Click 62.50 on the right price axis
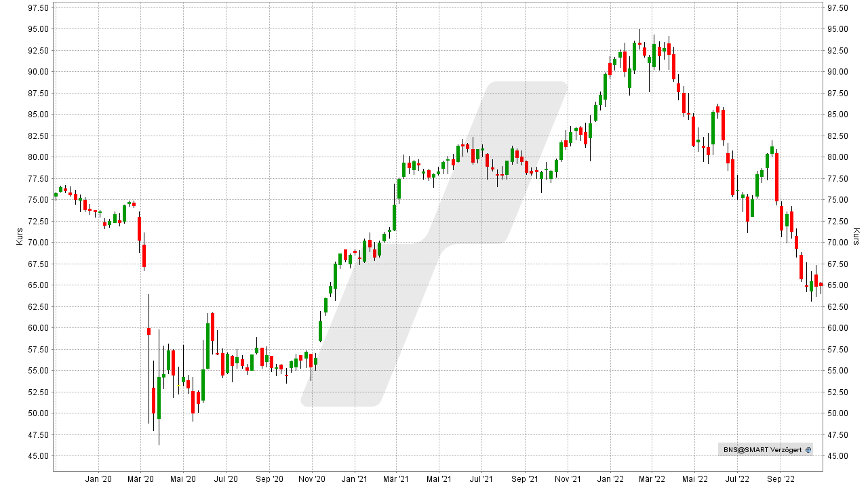Viewport: 868px width, 488px height. [838, 307]
